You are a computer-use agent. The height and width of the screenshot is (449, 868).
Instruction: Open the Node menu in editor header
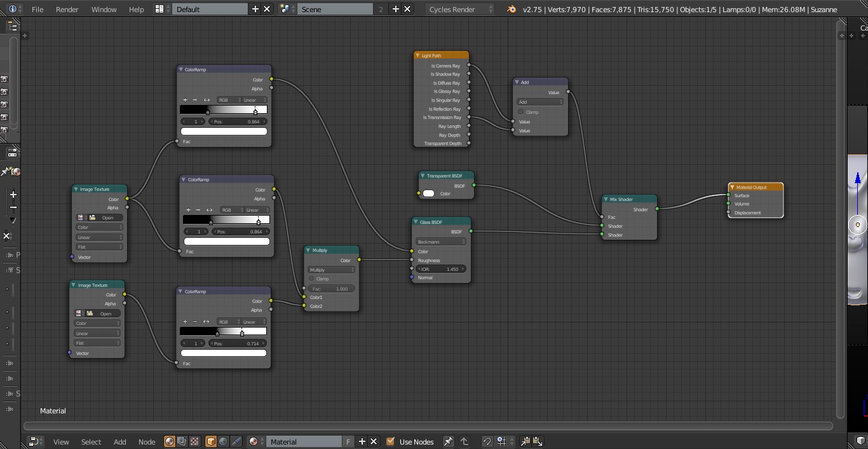(147, 441)
